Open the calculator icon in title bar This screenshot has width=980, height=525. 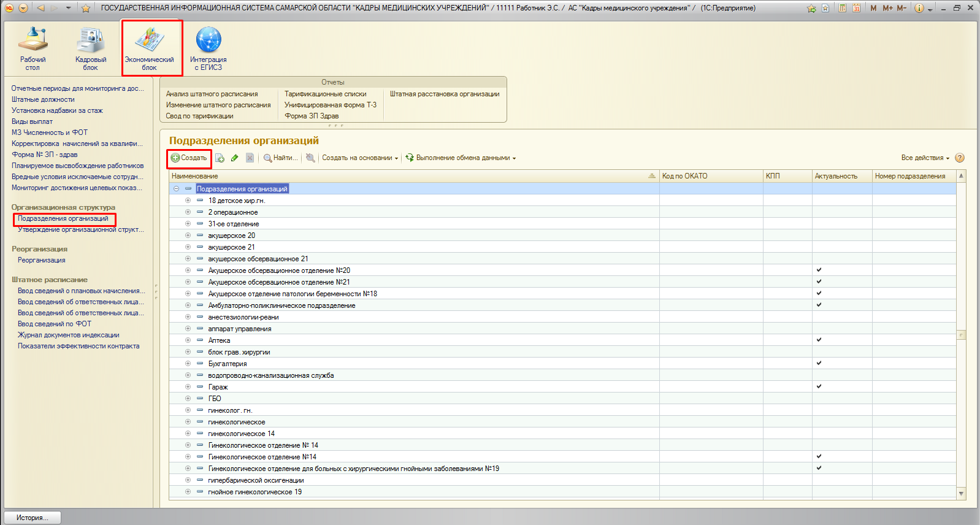[x=843, y=8]
